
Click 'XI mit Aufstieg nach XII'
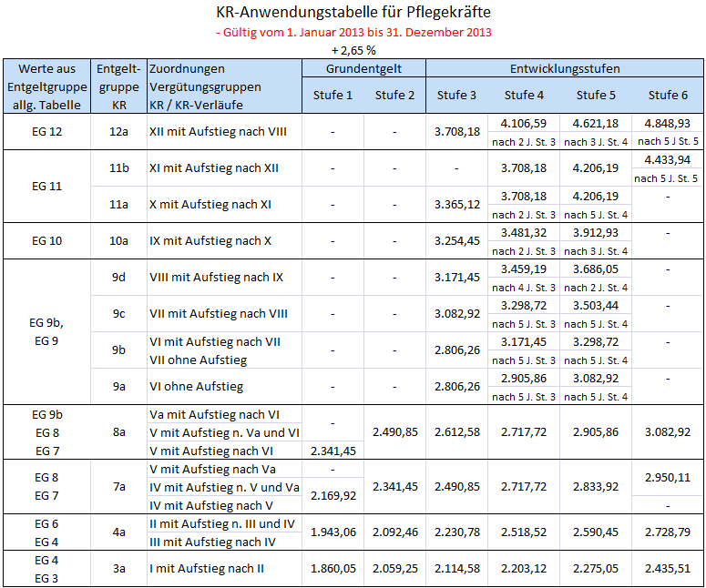(x=214, y=168)
